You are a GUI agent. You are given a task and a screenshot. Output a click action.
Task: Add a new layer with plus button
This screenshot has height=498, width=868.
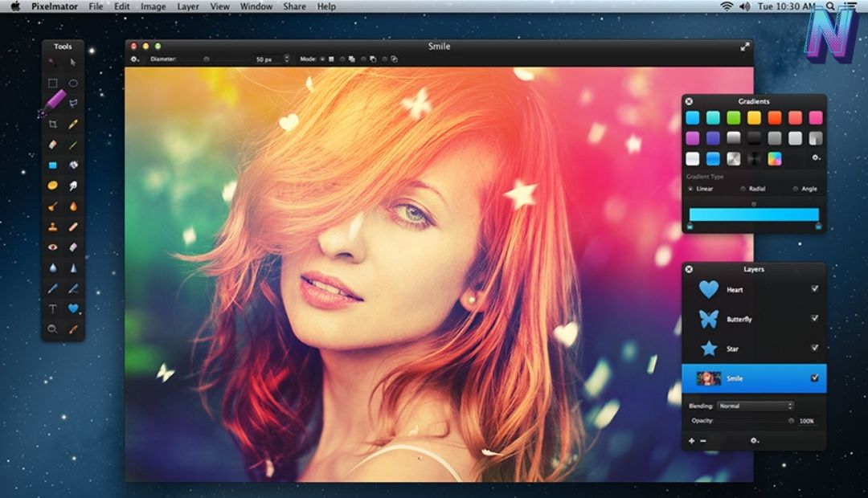tap(691, 441)
